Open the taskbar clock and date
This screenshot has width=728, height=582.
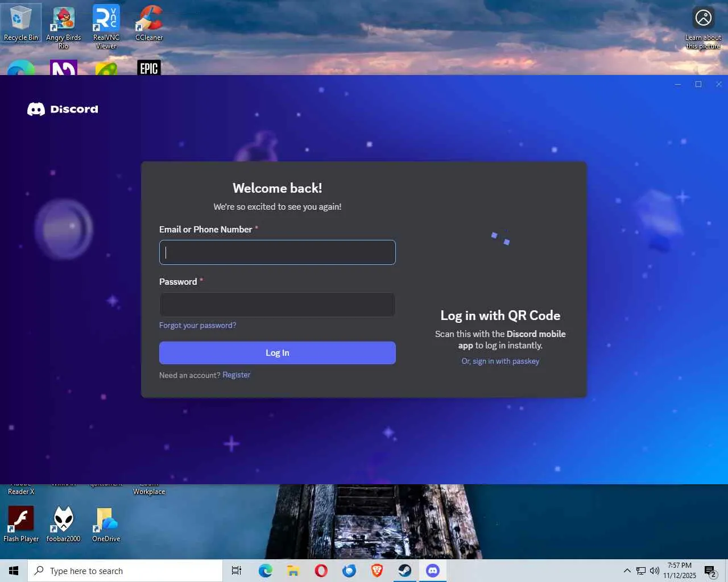click(x=680, y=571)
